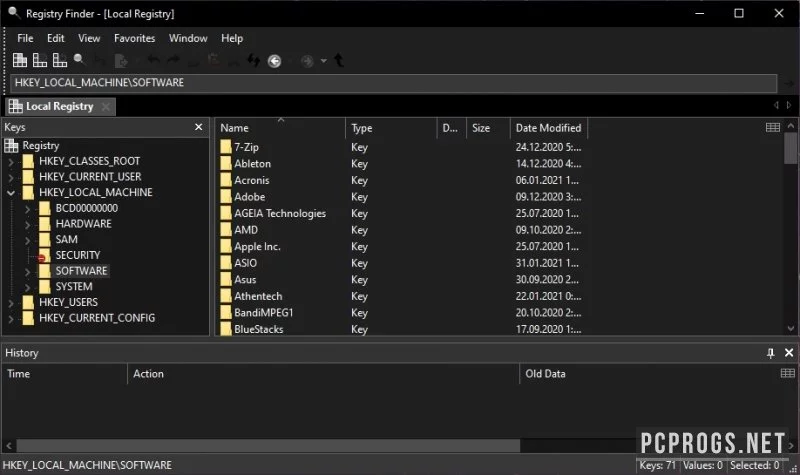Open the Edit menu
This screenshot has width=800, height=475.
point(56,38)
